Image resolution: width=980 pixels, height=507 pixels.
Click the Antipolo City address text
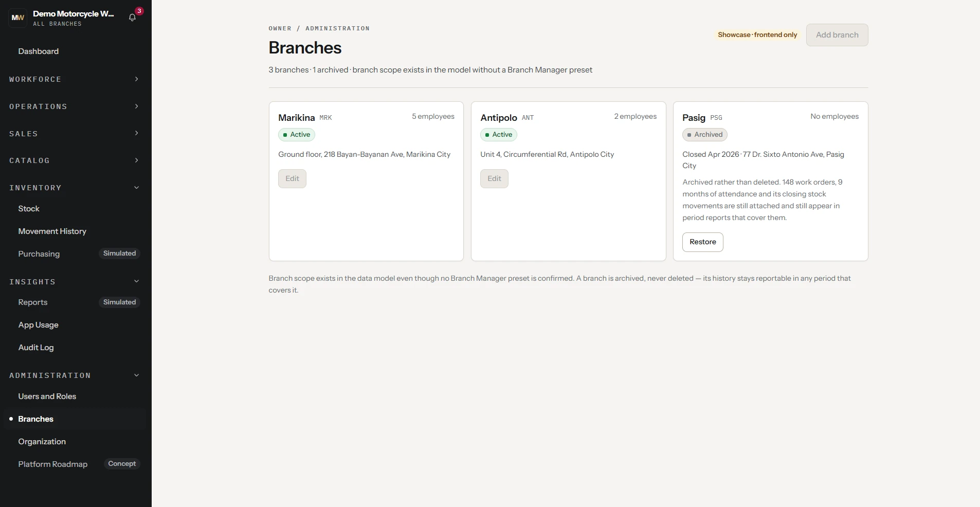point(547,154)
